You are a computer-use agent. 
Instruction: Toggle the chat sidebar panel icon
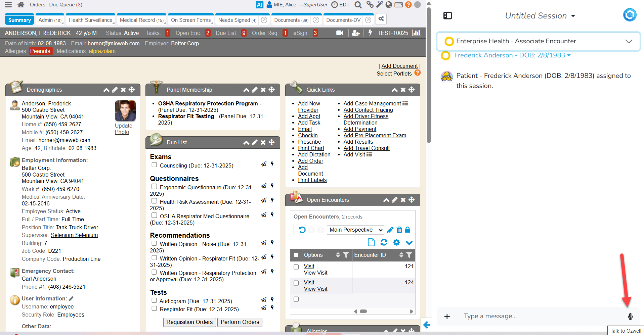click(447, 16)
